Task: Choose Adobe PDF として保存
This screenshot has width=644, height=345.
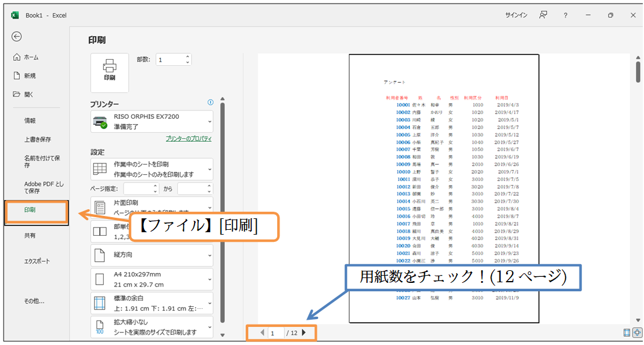Action: (x=43, y=188)
